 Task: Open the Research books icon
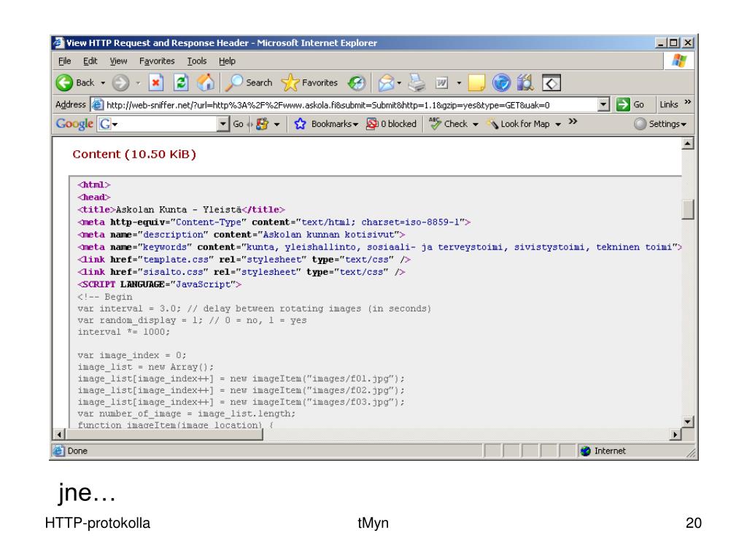click(525, 83)
